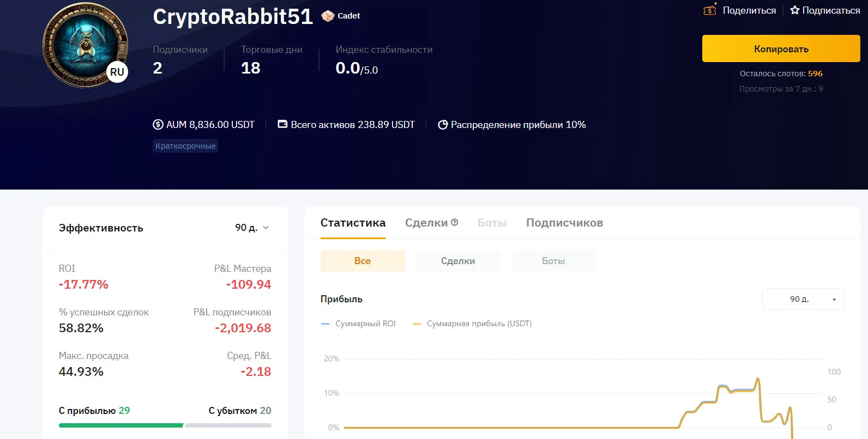Viewport: 868px width, 439px height.
Task: Click the Подписаться link
Action: point(831,10)
